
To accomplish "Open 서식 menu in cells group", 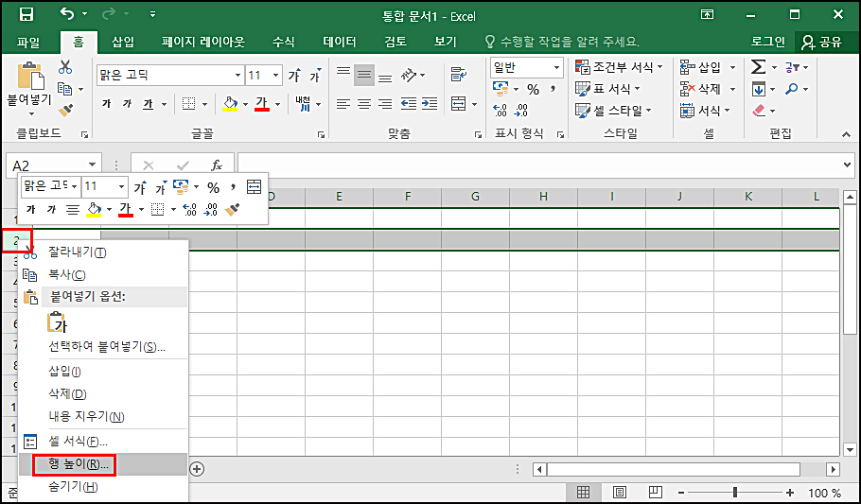I will [705, 111].
